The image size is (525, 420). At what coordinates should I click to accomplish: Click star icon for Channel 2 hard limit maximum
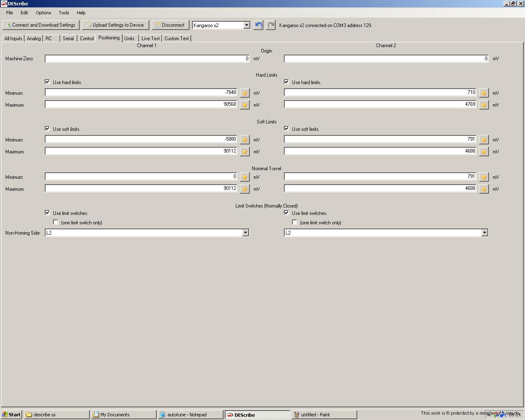484,105
